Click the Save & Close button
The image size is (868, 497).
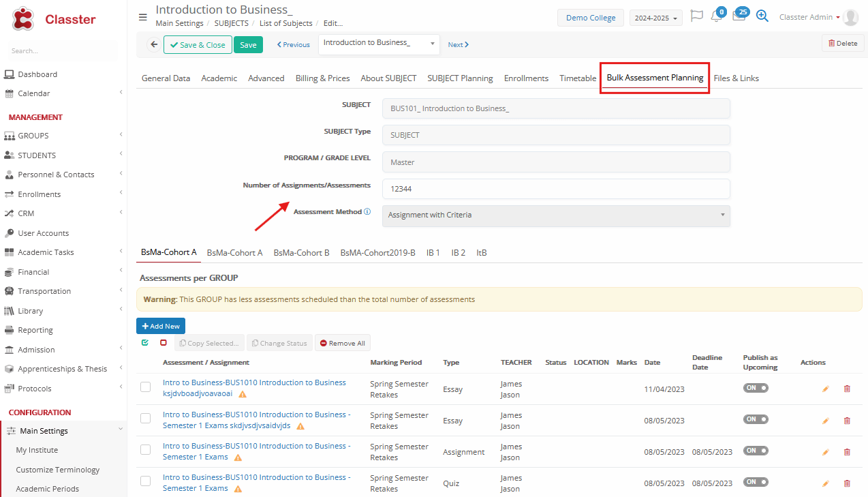198,45
